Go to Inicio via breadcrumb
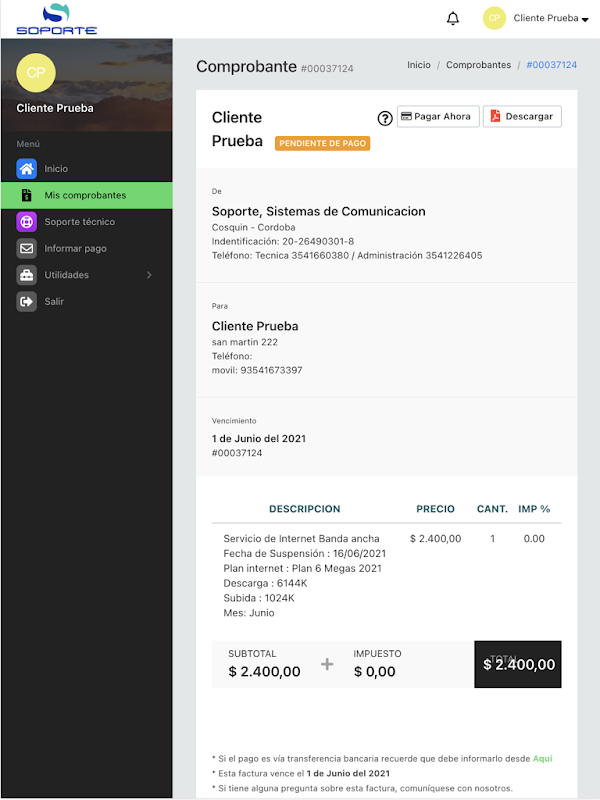 click(x=419, y=65)
